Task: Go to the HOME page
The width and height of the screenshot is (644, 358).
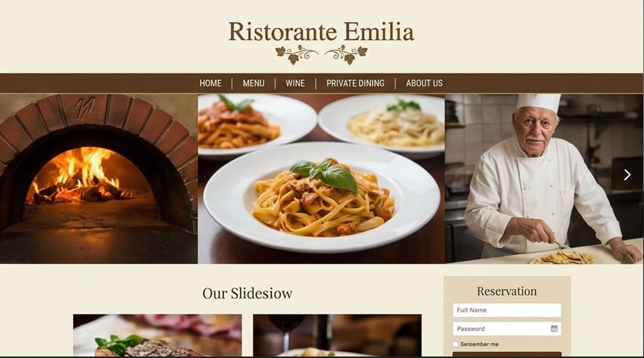Action: click(210, 83)
